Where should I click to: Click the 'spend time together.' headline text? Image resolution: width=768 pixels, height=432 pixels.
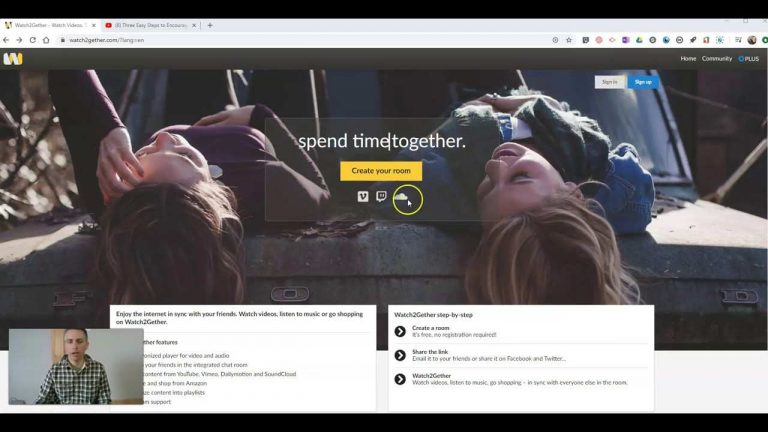coord(382,141)
